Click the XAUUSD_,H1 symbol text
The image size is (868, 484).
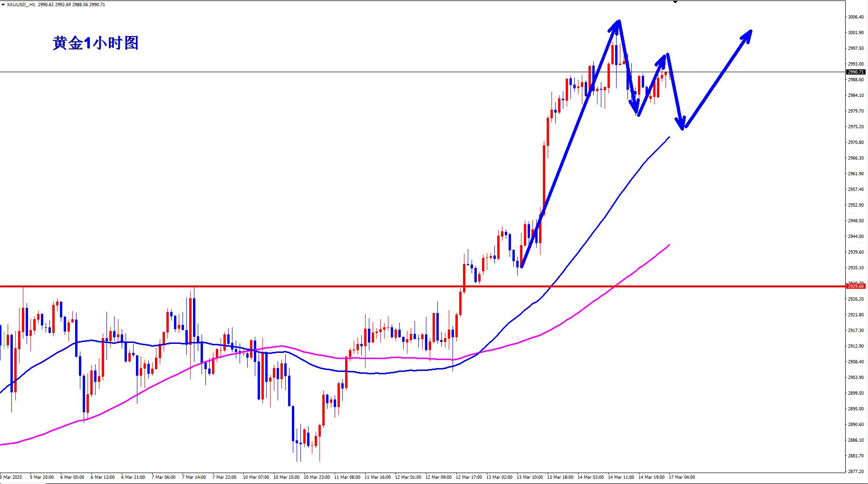pos(21,4)
